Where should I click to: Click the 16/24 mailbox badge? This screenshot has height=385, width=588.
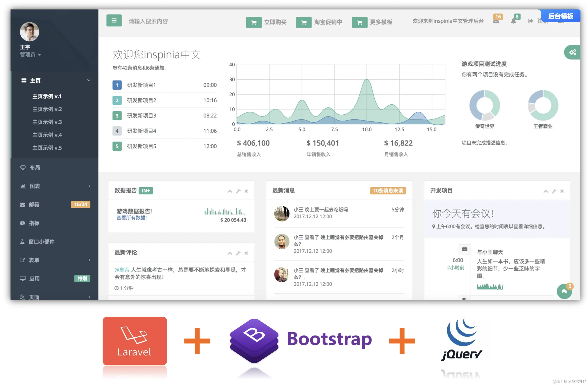pos(81,204)
